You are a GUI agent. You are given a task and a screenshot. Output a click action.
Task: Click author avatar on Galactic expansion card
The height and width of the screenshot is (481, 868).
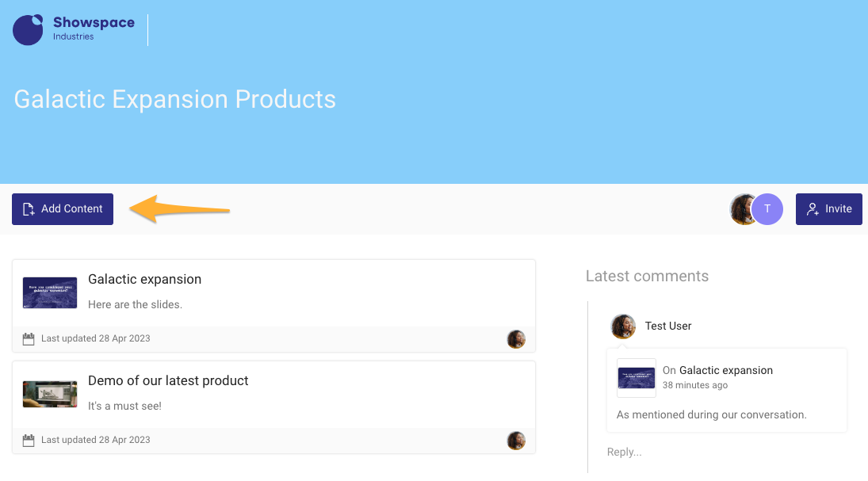516,339
